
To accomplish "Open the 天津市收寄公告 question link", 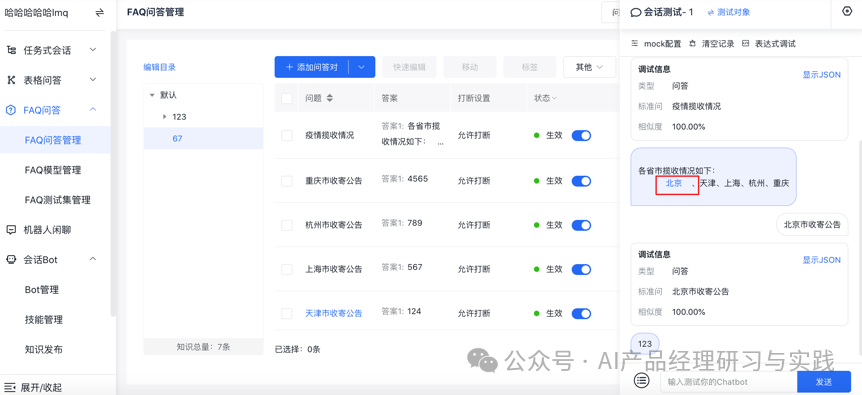I will pyautogui.click(x=334, y=313).
